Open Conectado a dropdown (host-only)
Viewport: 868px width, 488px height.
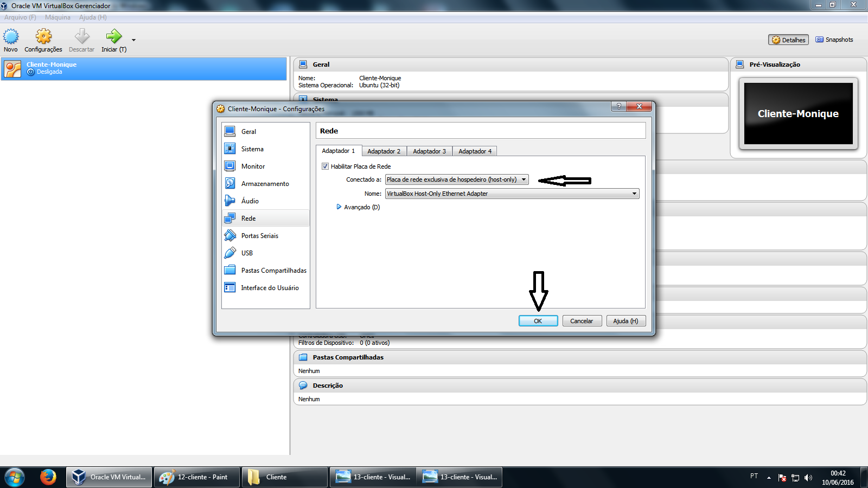click(x=457, y=179)
